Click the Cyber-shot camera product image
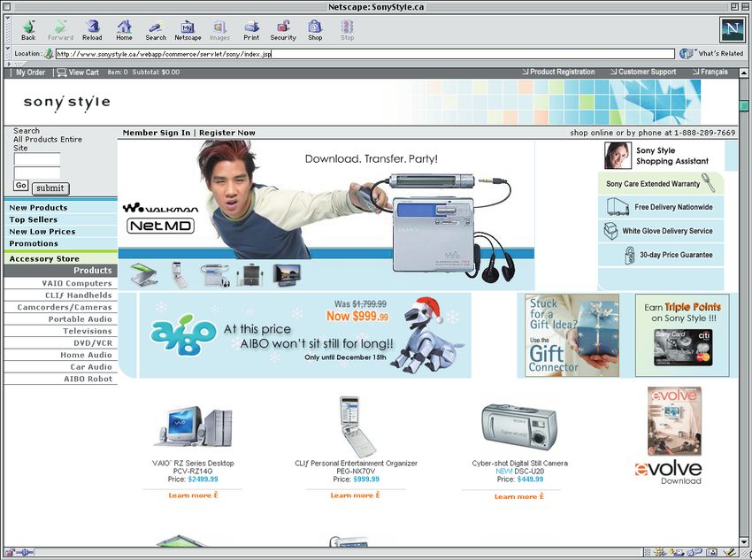752x560 pixels. tap(519, 427)
